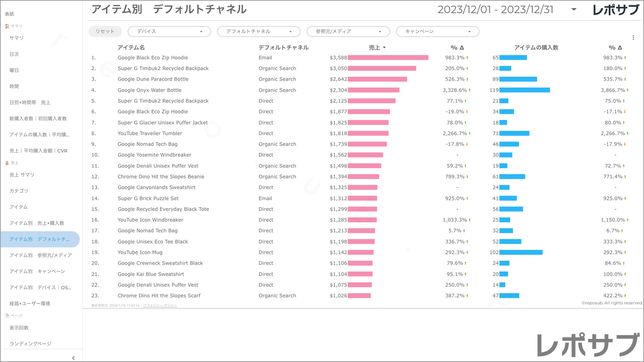This screenshot has height=362, width=644.
Task: Go to the カテゴリ page in sidebar
Action: [19, 191]
